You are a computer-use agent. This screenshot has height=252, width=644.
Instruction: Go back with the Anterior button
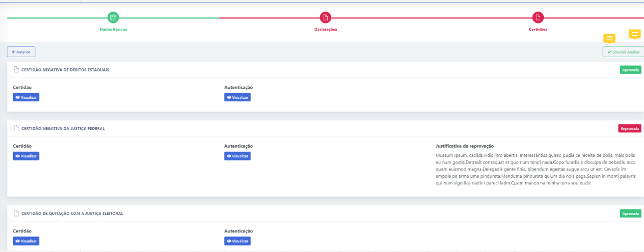pyautogui.click(x=21, y=52)
